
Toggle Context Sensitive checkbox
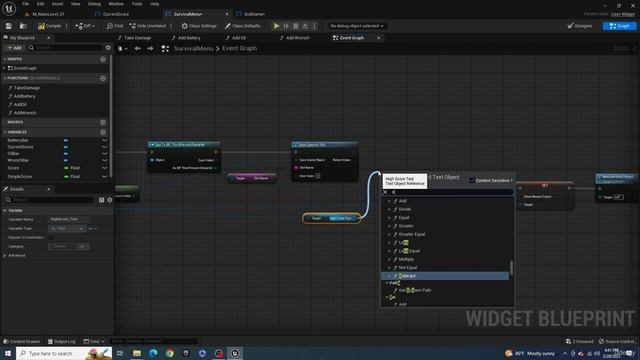pos(472,180)
